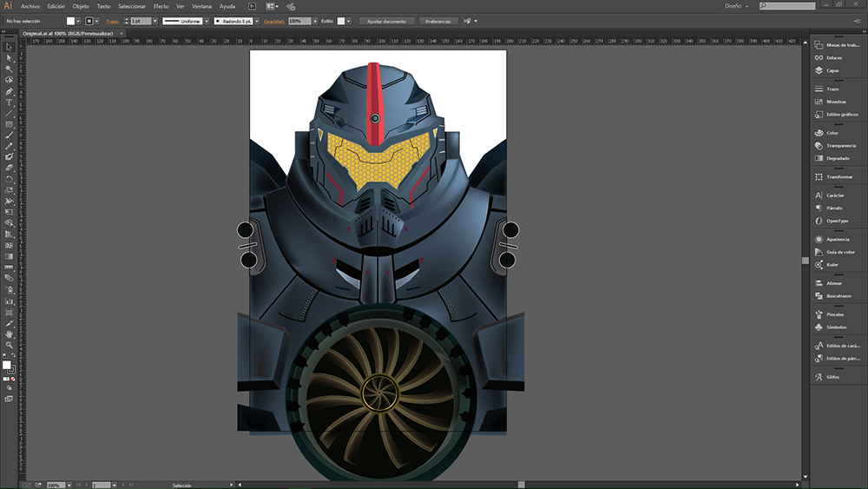Click the Ajustar documento button
Viewport: 868px width, 489px height.
(x=386, y=21)
